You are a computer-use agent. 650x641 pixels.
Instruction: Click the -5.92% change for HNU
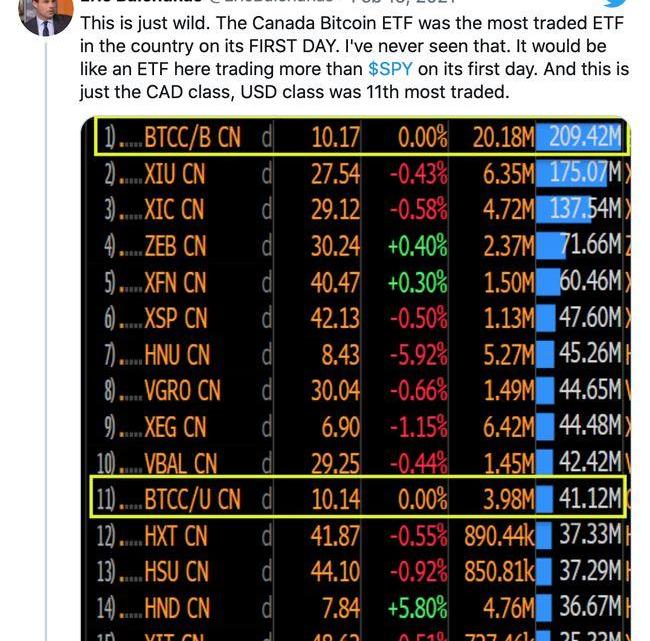[x=418, y=354]
